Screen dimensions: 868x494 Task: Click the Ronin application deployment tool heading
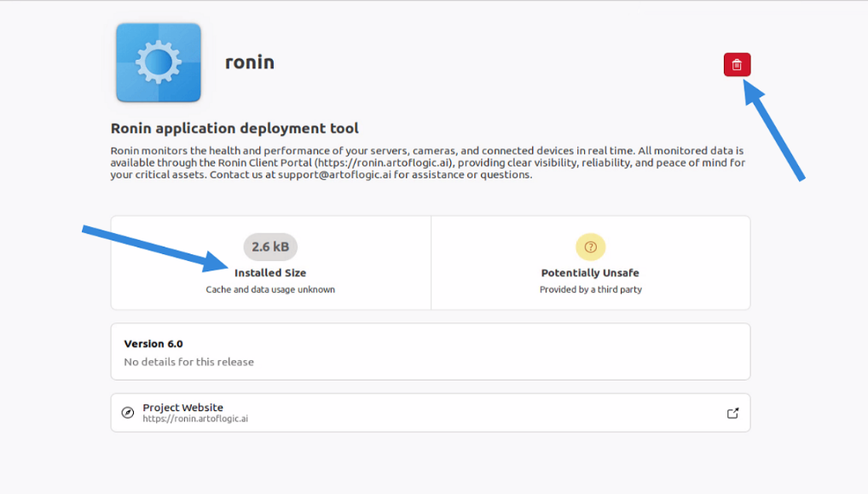(x=234, y=129)
